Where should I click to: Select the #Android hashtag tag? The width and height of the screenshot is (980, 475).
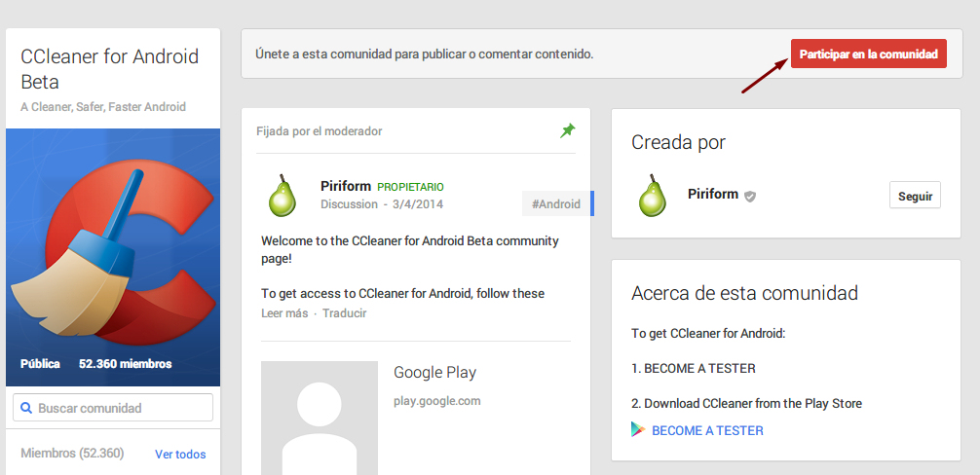click(556, 203)
